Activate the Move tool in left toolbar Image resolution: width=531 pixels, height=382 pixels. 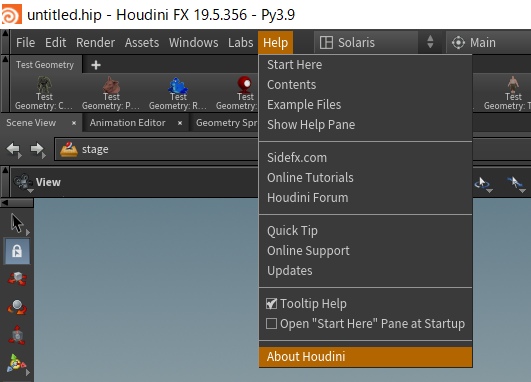[x=17, y=279]
